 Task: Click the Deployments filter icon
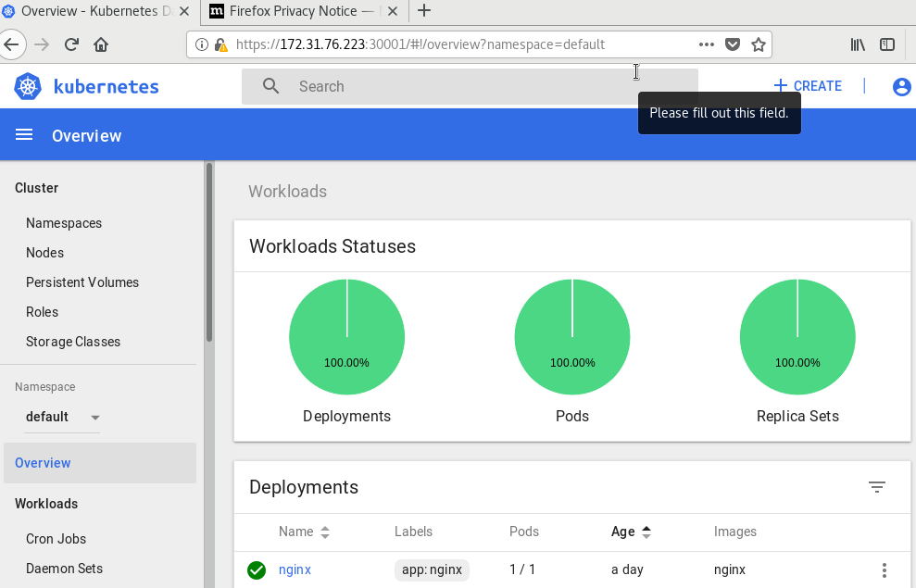pyautogui.click(x=876, y=487)
